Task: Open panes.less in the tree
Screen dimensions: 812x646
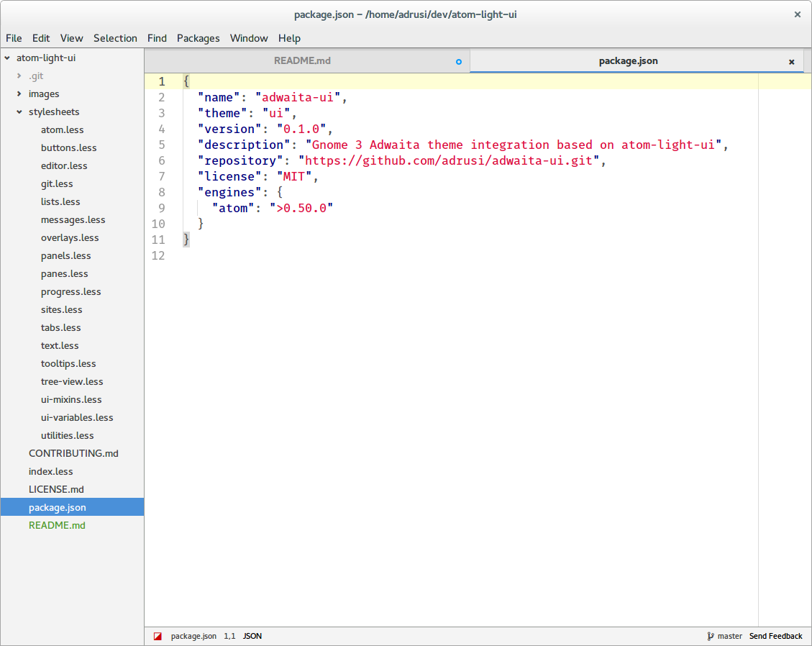Action: click(x=64, y=273)
